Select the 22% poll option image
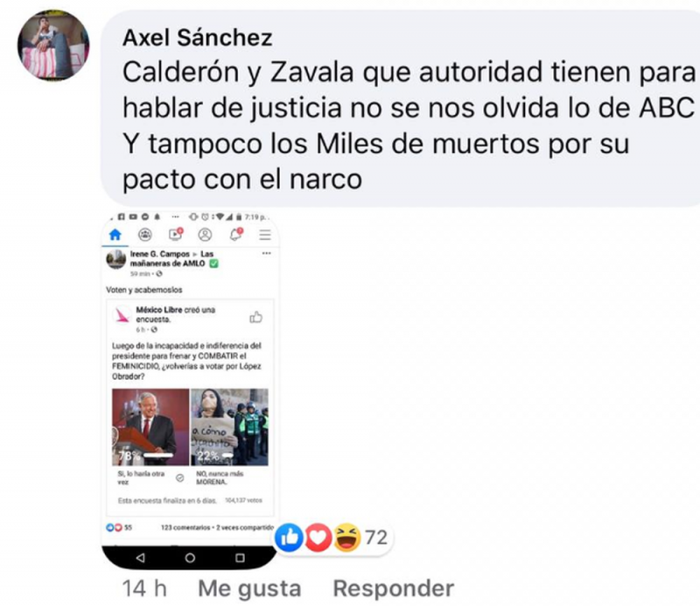This screenshot has width=700, height=606. coord(229,427)
